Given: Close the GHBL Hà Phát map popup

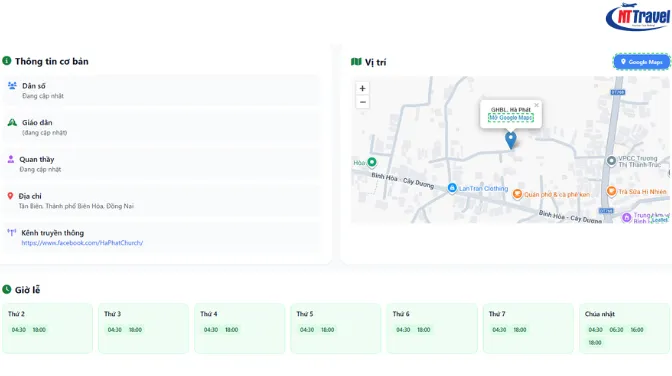Looking at the screenshot, I should tap(536, 105).
